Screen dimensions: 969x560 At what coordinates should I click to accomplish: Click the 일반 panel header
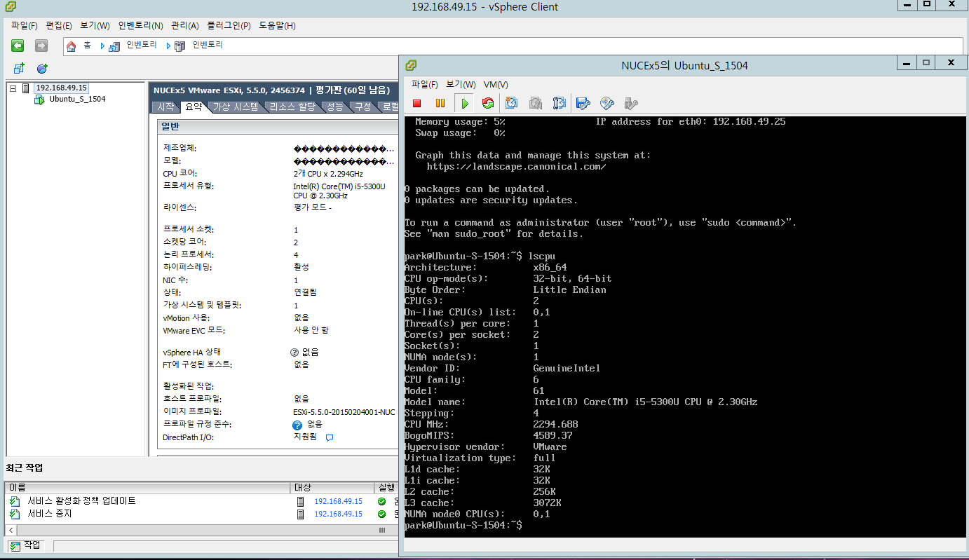tap(278, 127)
